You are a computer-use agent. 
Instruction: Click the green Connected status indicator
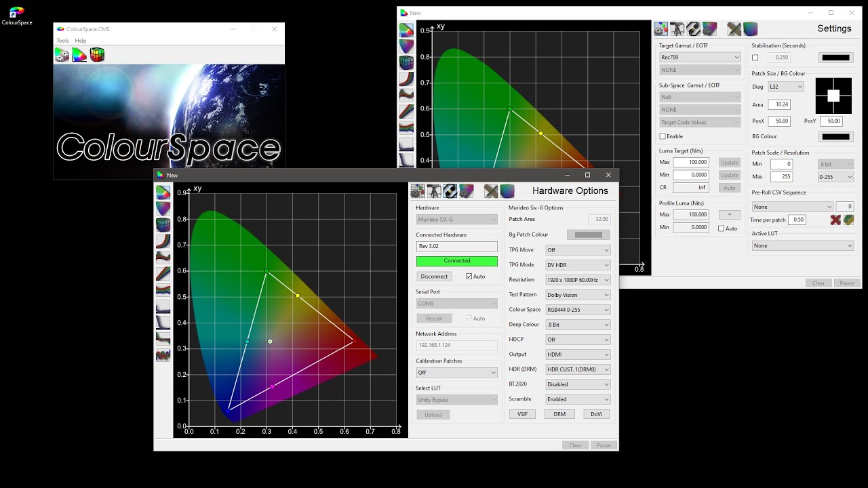pyautogui.click(x=456, y=261)
